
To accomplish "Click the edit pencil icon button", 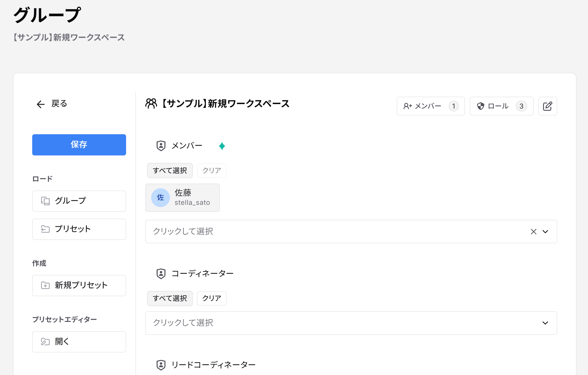I will (547, 106).
